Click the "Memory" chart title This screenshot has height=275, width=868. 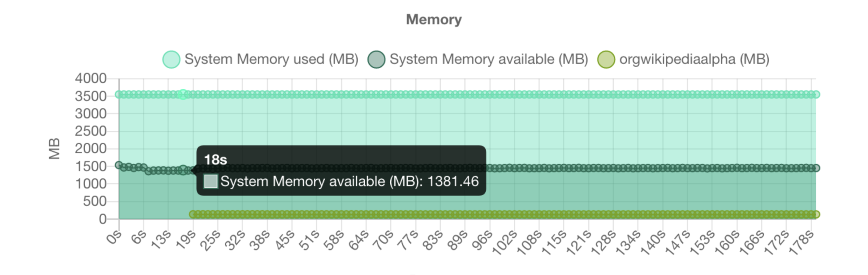click(x=434, y=20)
